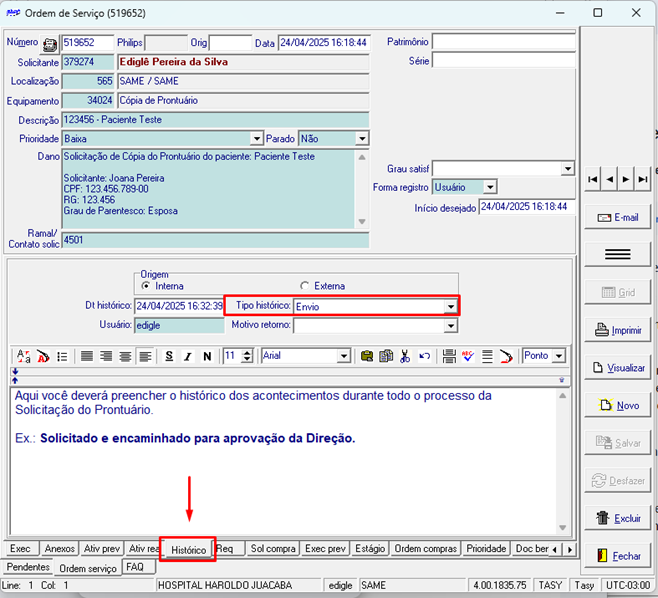Select the Interna origin radio button
The image size is (658, 598).
[146, 286]
